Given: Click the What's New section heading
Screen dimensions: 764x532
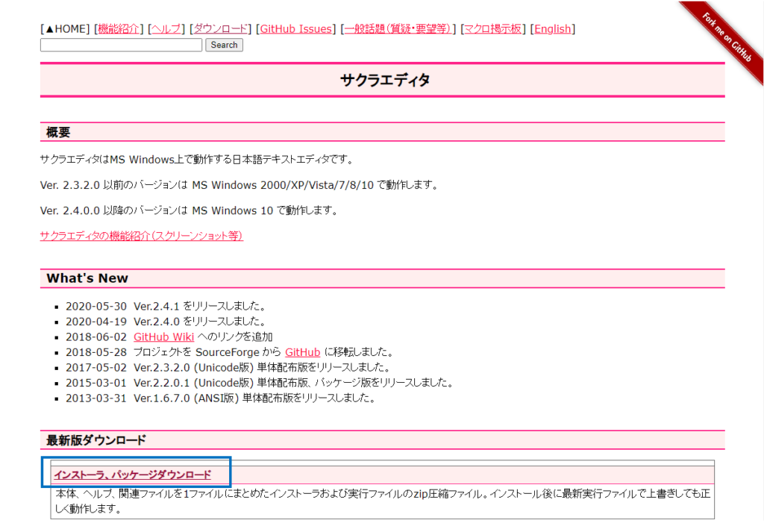Looking at the screenshot, I should 87,278.
